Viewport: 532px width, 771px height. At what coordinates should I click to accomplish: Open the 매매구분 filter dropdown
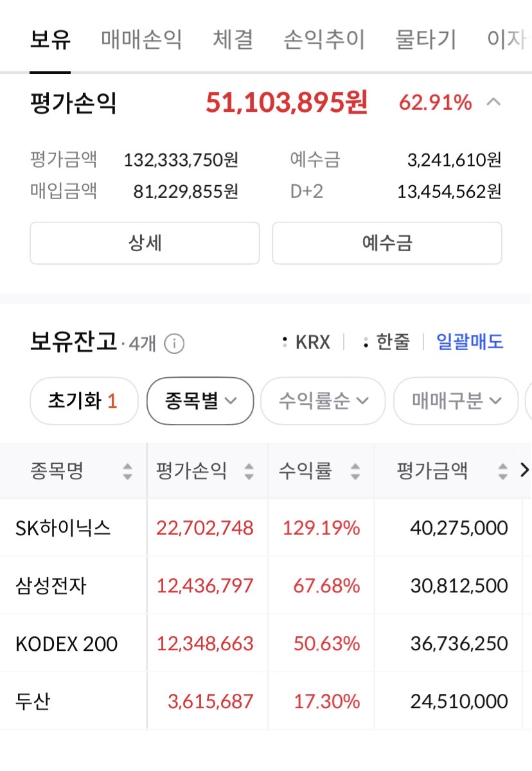tap(456, 402)
